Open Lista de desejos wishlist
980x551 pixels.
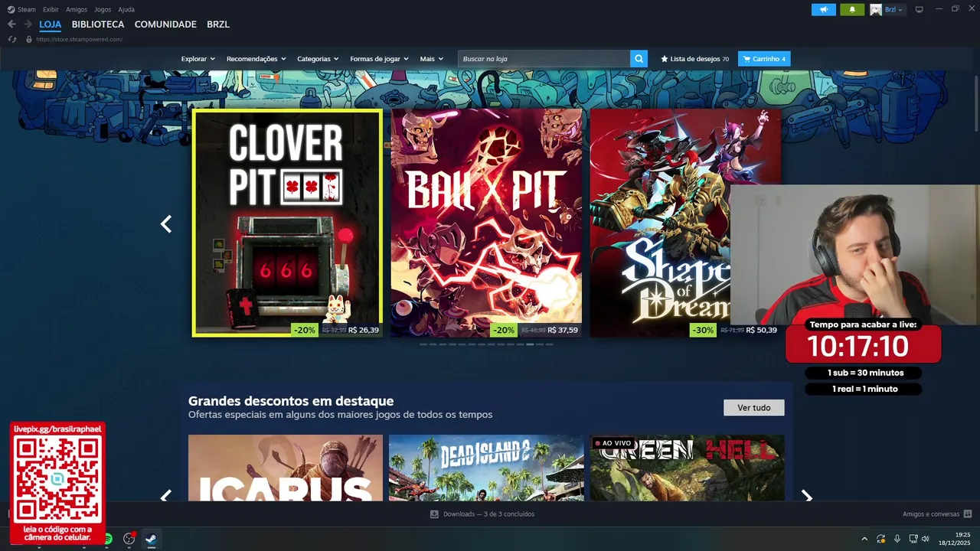click(x=695, y=59)
